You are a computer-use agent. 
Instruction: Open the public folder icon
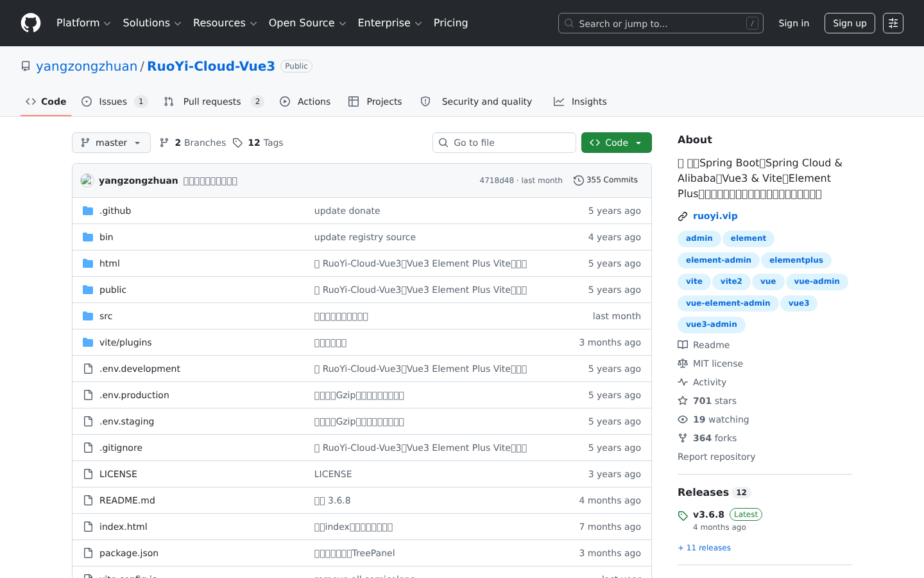pyautogui.click(x=88, y=290)
